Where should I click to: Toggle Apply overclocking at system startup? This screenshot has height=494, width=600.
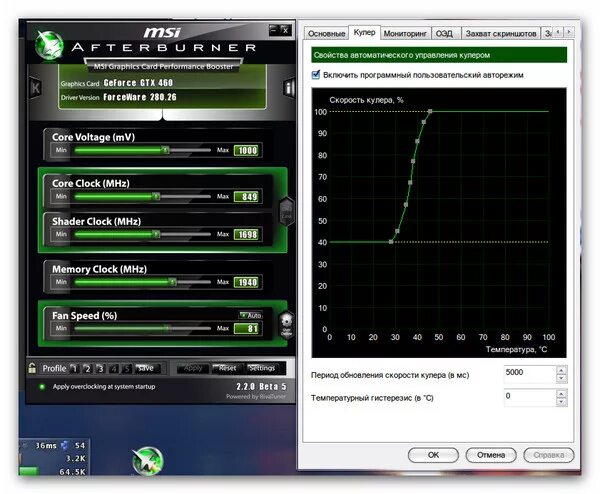tap(42, 386)
